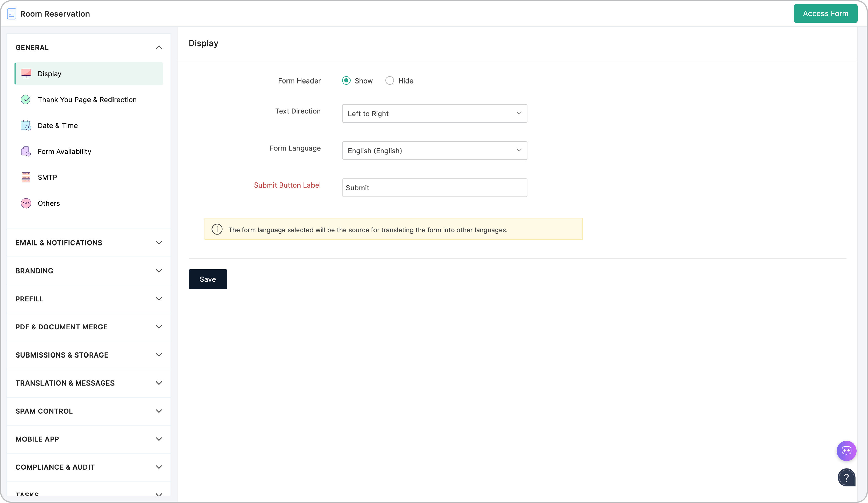Expand the EMAIL & NOTIFICATIONS section
The height and width of the screenshot is (503, 868).
pyautogui.click(x=158, y=243)
